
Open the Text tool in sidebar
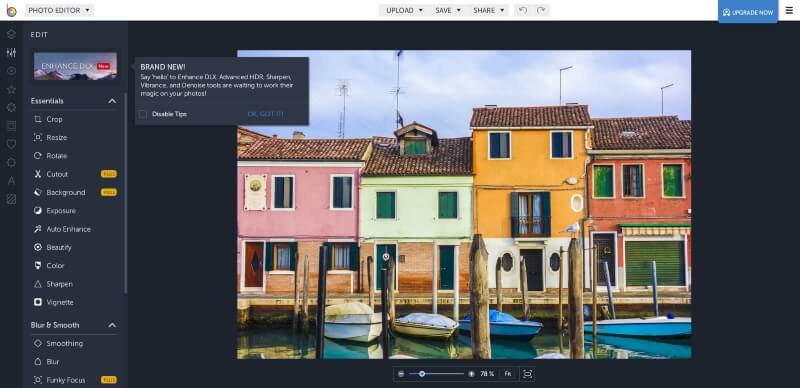coord(11,180)
